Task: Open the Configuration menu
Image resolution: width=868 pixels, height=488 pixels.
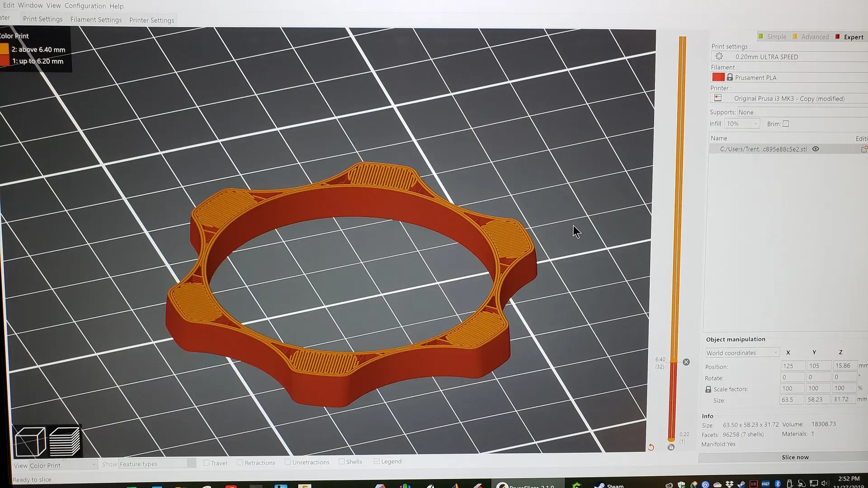Action: tap(85, 6)
